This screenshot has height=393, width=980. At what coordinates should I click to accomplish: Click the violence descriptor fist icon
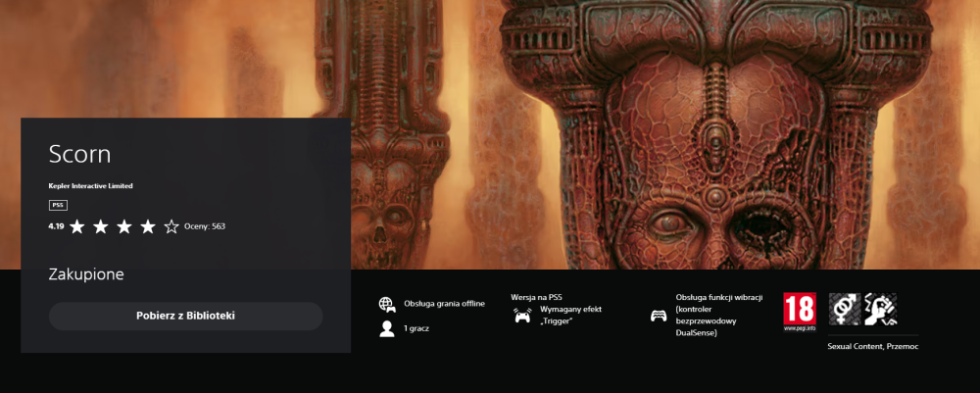[881, 310]
